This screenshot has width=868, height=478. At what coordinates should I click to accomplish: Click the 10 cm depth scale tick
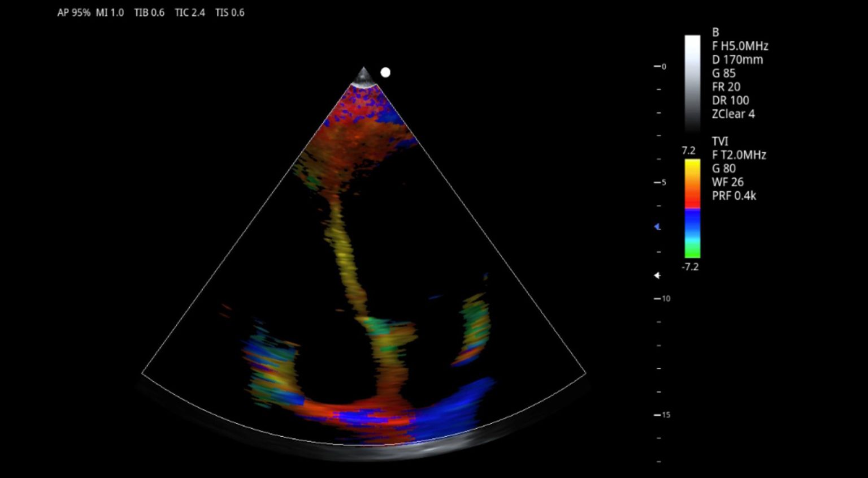662,299
